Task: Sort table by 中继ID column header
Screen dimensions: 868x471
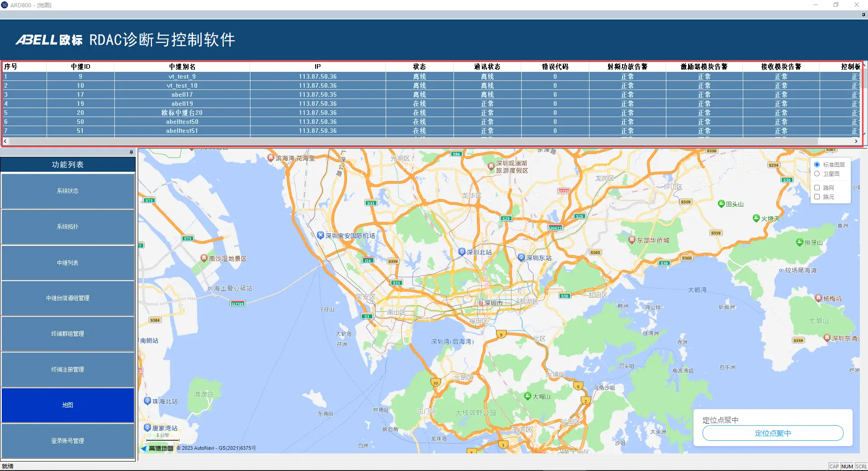Action: tap(80, 66)
